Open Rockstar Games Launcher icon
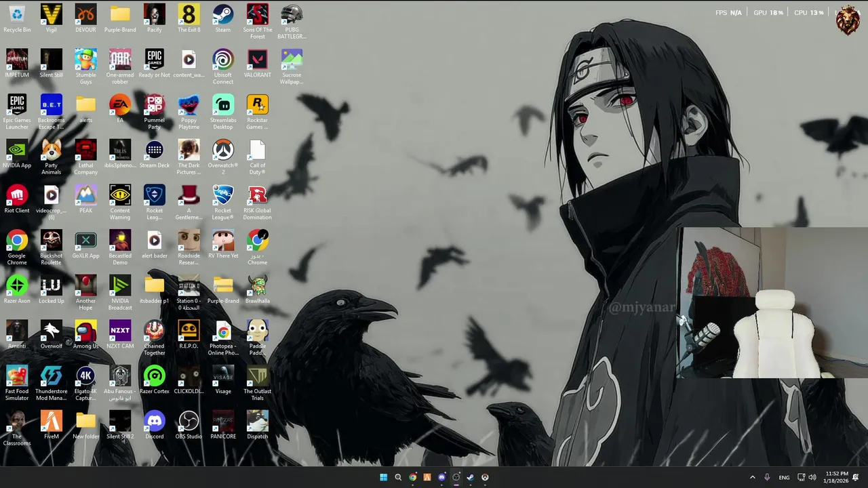Image resolution: width=868 pixels, height=488 pixels. pyautogui.click(x=258, y=113)
